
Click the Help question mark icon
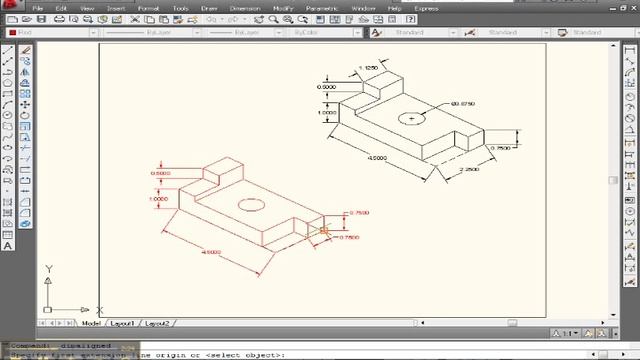[411, 19]
